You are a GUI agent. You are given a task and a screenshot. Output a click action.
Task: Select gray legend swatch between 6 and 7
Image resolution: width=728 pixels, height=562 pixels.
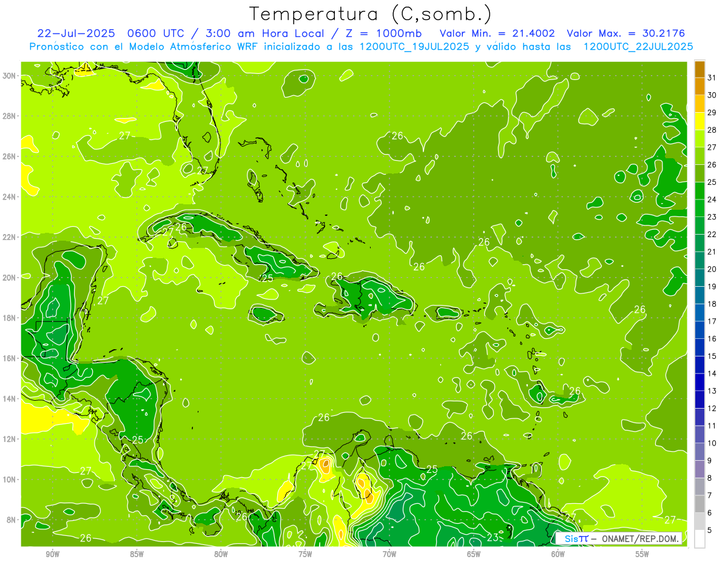pos(699,504)
